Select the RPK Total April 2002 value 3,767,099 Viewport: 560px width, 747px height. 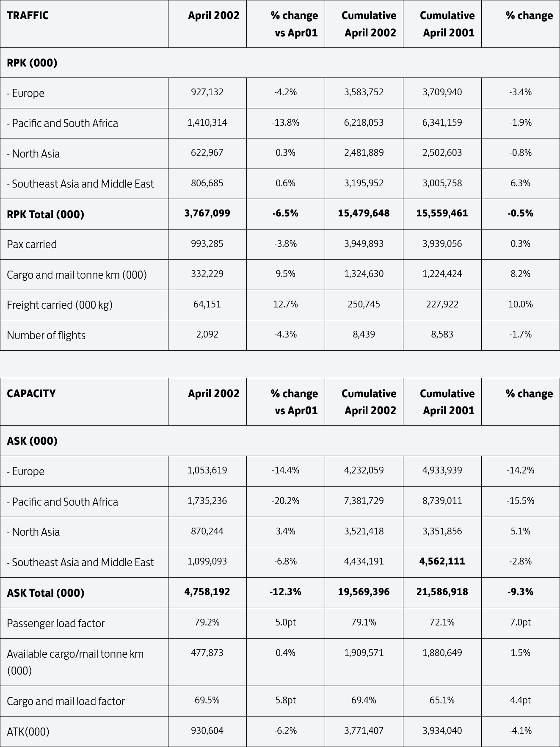tap(207, 213)
